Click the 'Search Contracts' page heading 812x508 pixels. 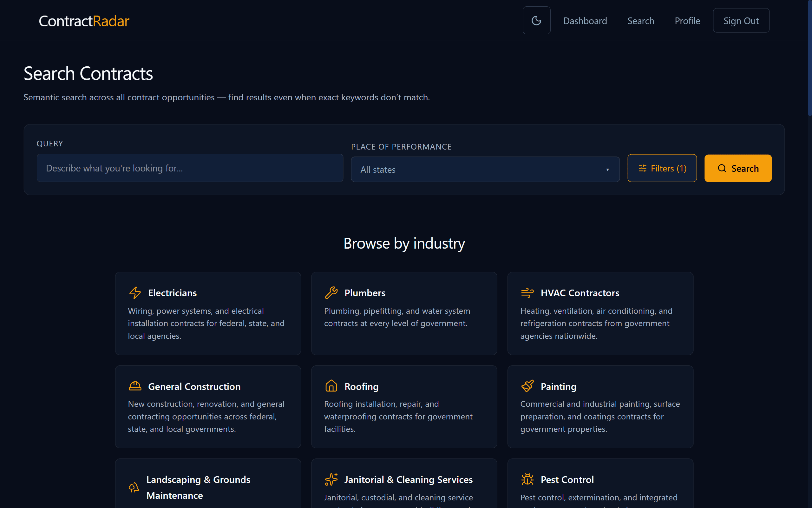pyautogui.click(x=88, y=73)
